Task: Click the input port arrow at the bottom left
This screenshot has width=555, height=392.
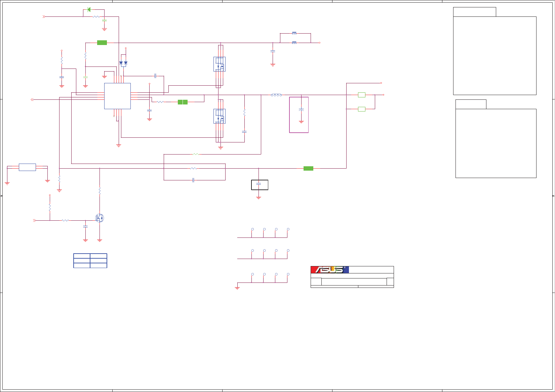Action: click(34, 221)
